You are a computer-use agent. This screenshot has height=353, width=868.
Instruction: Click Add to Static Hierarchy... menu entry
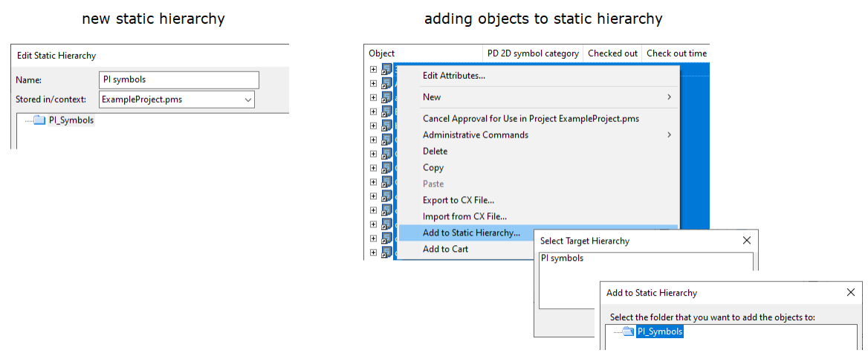click(x=471, y=233)
